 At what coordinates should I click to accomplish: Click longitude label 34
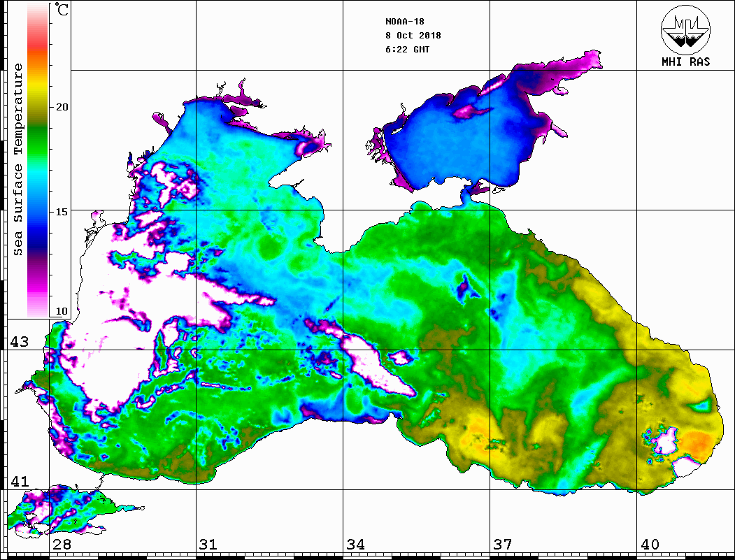[x=355, y=545]
